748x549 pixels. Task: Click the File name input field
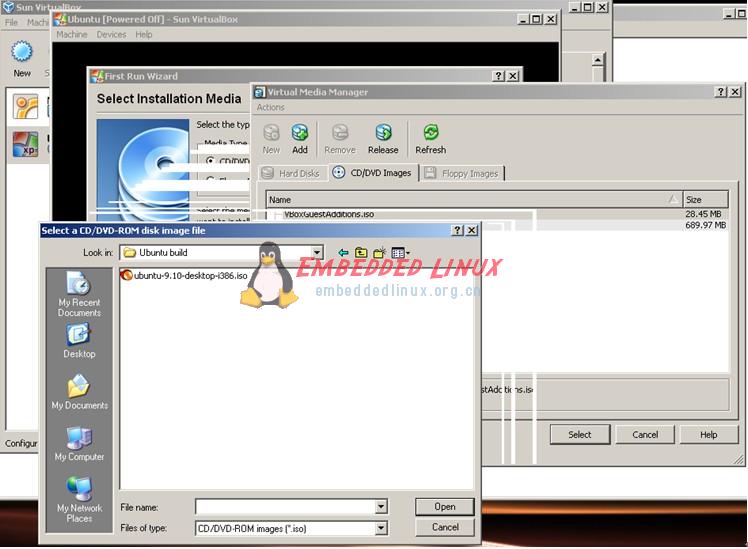point(286,507)
